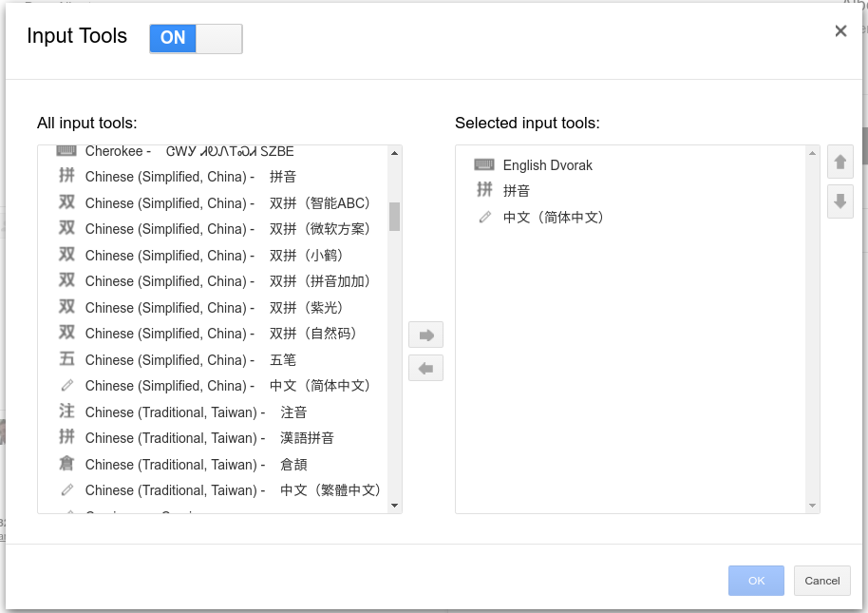This screenshot has width=868, height=613.
Task: Choose Taiwan 漢語拼音 input tool
Action: click(307, 438)
